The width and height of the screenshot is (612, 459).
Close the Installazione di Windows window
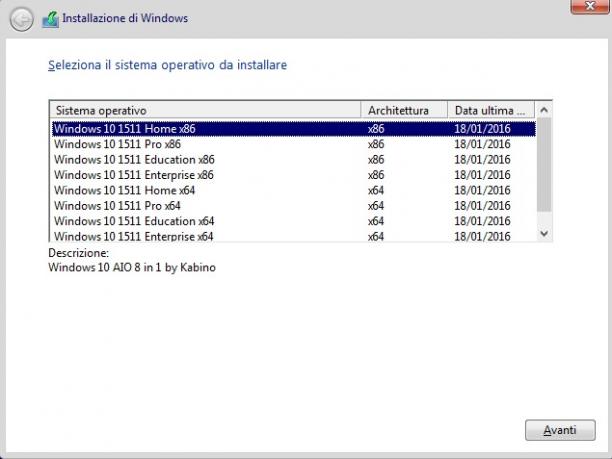coord(590,6)
